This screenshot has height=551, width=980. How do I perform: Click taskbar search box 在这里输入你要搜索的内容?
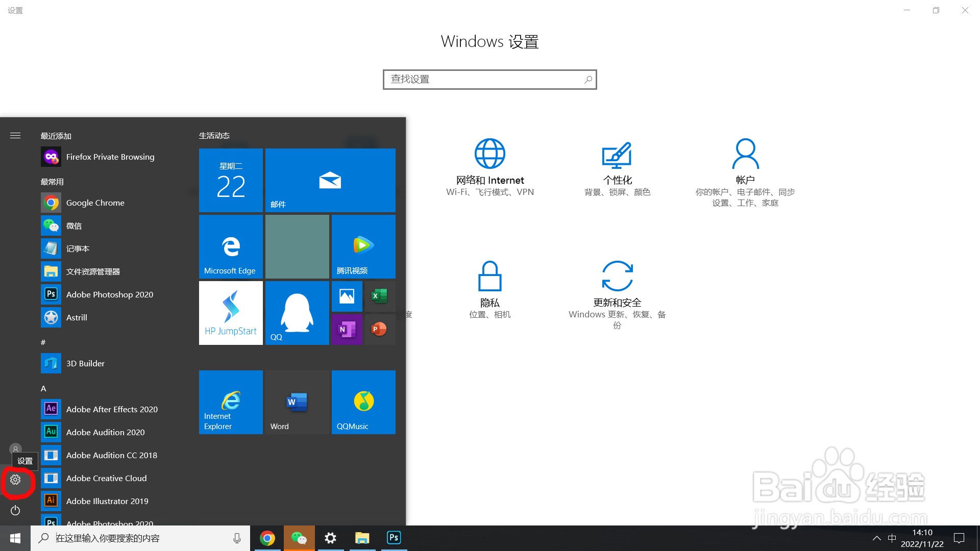click(x=140, y=538)
